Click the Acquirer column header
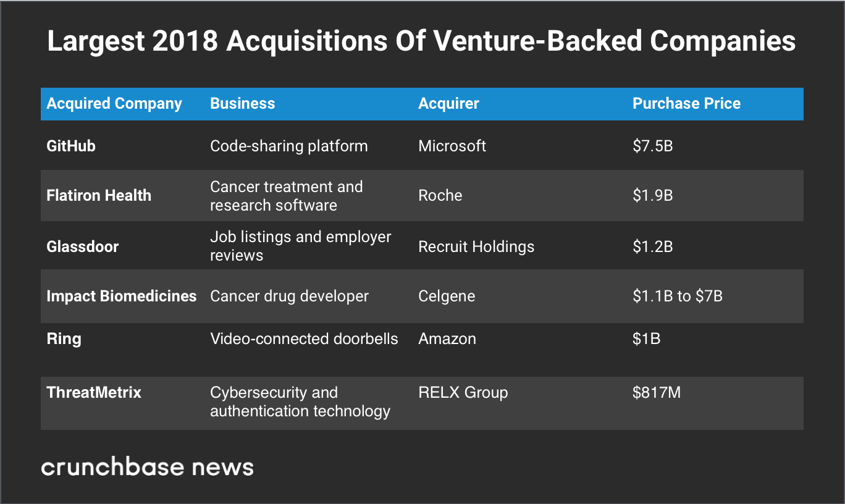The image size is (845, 504). (448, 104)
